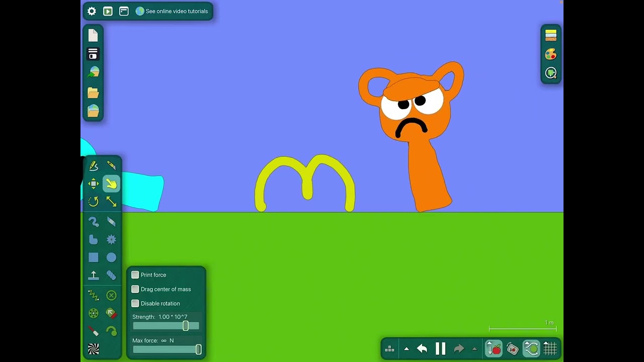The image size is (644, 362).
Task: Open the settings gear menu
Action: tap(92, 11)
